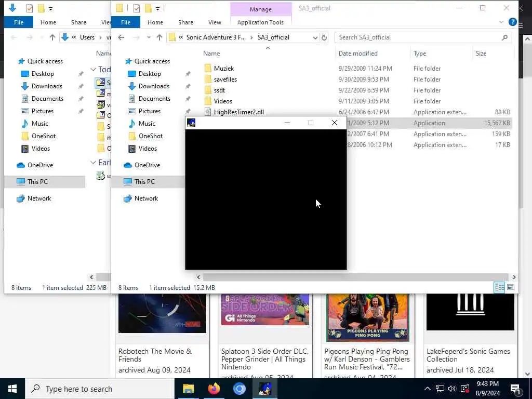The width and height of the screenshot is (532, 399).
Task: Select the Videos folder in file list
Action: 223,101
